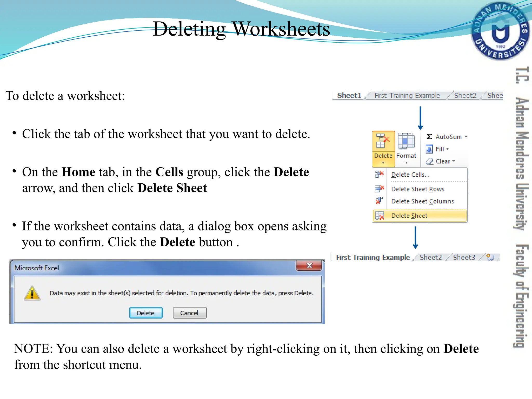Click the Clear label
532x399 pixels.
tap(443, 161)
